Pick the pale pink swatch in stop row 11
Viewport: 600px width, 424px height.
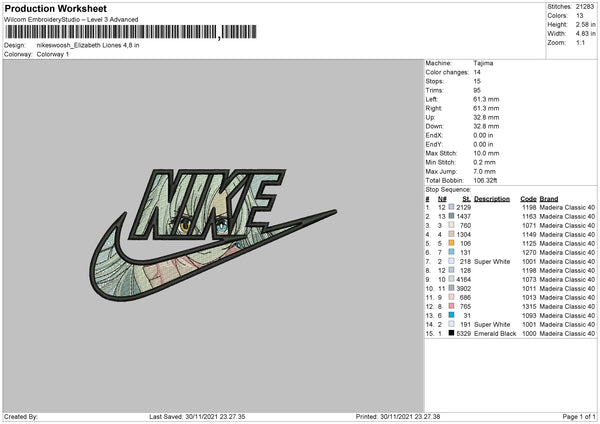coord(452,297)
